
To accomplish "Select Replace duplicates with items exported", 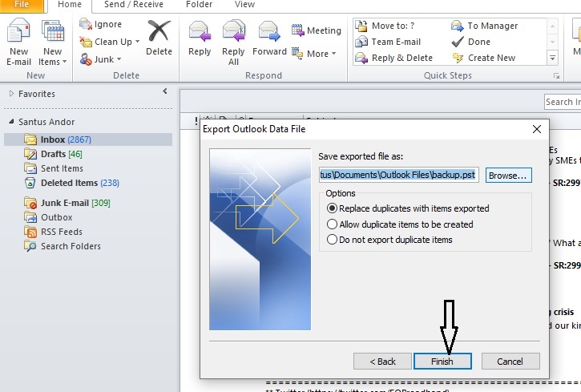I will pyautogui.click(x=408, y=208).
